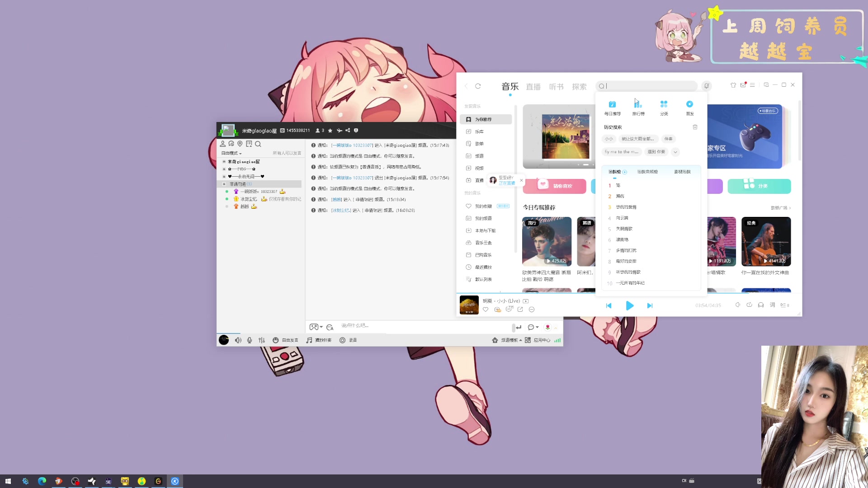
Task: Open the 自由模式 mode dropdown
Action: [x=231, y=153]
